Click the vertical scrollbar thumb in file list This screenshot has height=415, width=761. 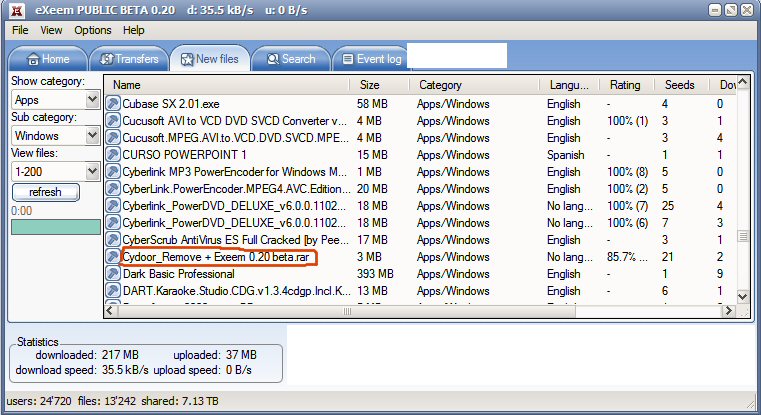tap(743, 236)
